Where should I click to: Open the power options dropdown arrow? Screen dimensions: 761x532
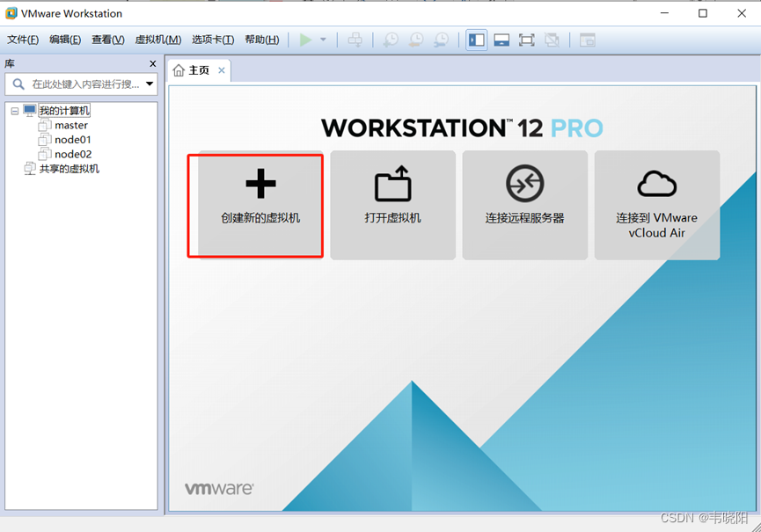click(x=323, y=40)
